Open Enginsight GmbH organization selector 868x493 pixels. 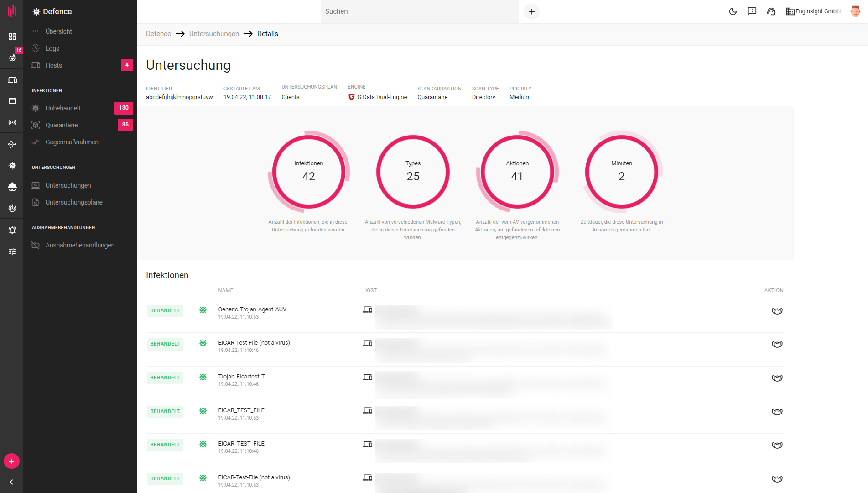(813, 11)
